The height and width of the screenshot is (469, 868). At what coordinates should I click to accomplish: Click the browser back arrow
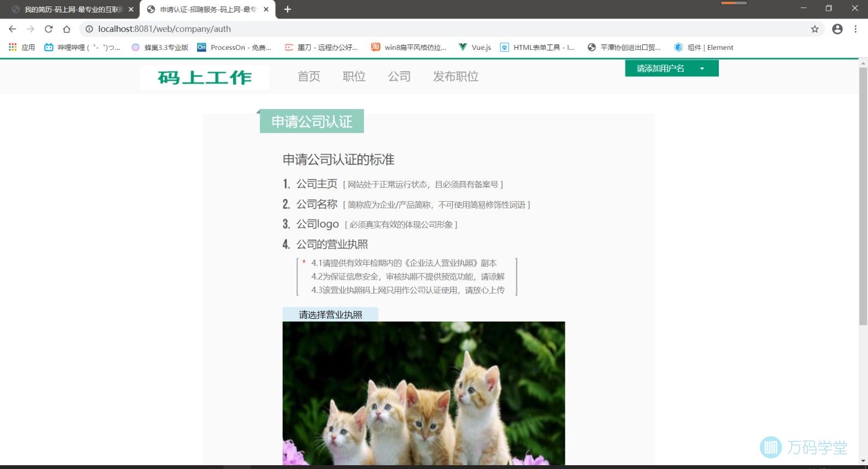pyautogui.click(x=12, y=29)
